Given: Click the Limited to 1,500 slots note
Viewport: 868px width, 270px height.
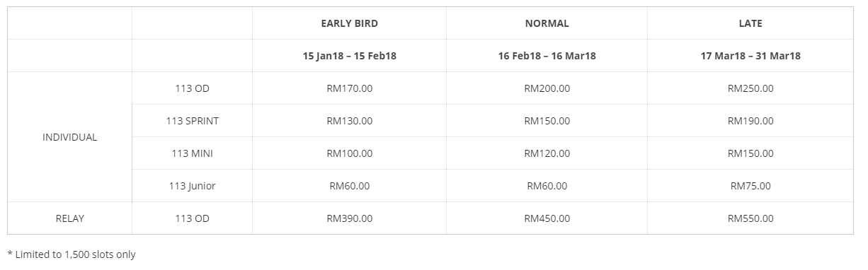Looking at the screenshot, I should click(71, 254).
